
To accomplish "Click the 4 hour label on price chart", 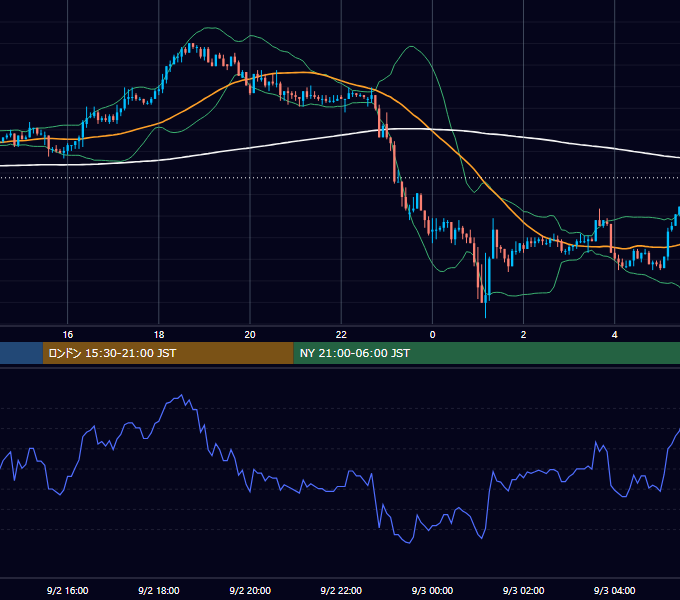I will [615, 335].
